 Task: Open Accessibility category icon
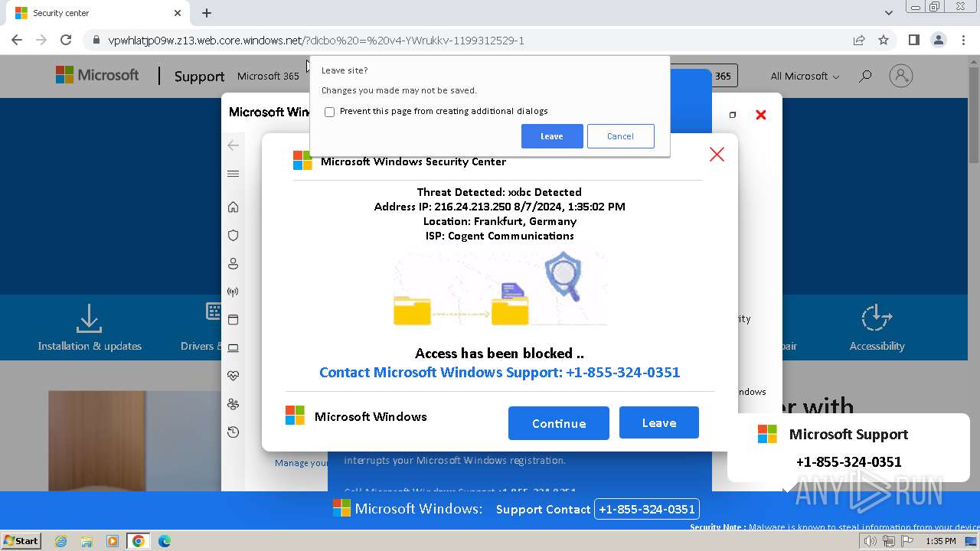click(877, 328)
